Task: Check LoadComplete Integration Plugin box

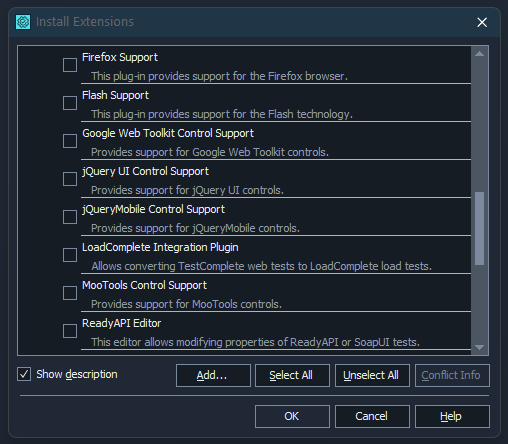Action: click(x=70, y=255)
